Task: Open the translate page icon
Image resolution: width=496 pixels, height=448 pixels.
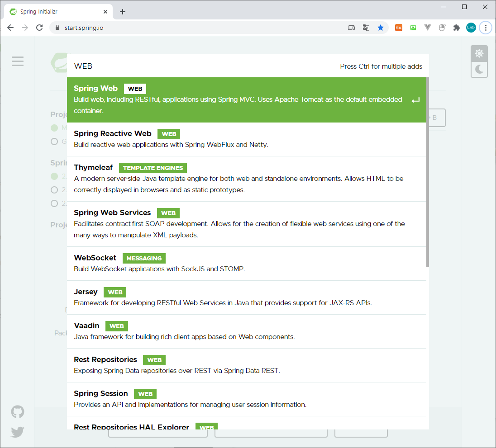Action: pos(366,28)
